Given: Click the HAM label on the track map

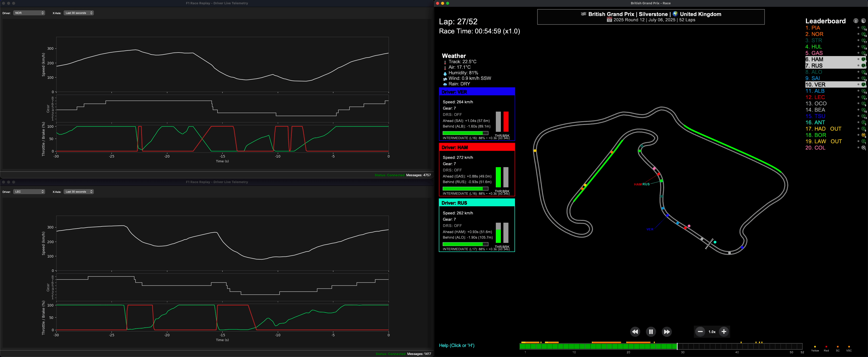Looking at the screenshot, I should click(x=638, y=184).
